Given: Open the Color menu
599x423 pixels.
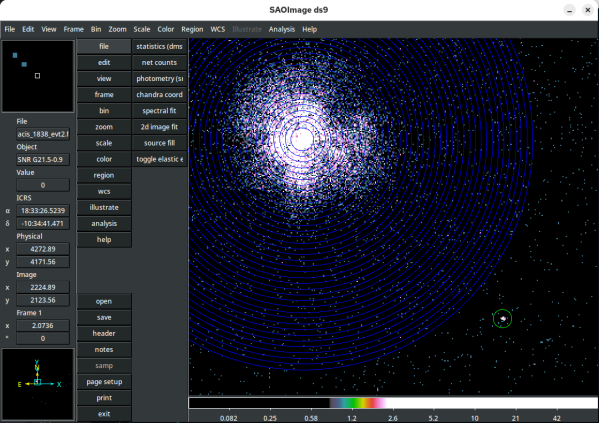Looking at the screenshot, I should [165, 29].
